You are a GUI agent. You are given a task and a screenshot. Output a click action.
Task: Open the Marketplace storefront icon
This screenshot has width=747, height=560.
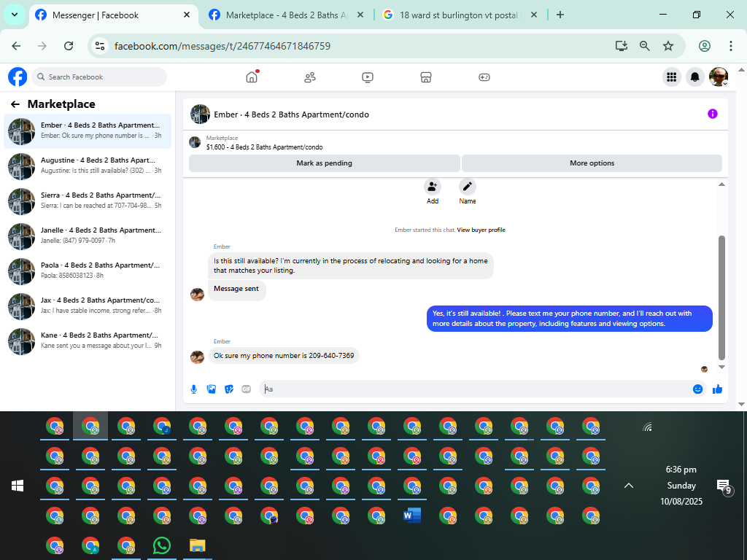pos(426,77)
